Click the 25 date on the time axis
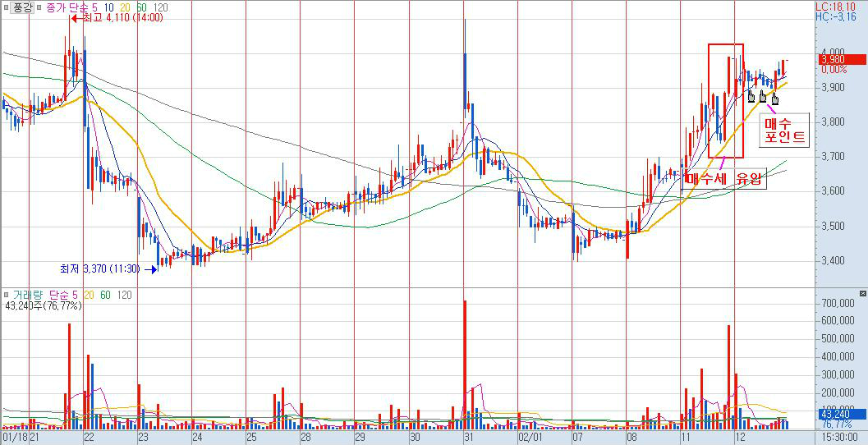 [252, 438]
